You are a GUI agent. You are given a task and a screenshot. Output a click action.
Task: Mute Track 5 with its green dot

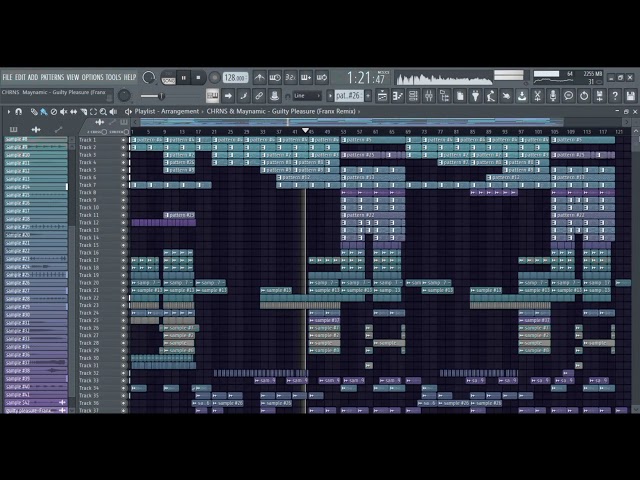(124, 170)
